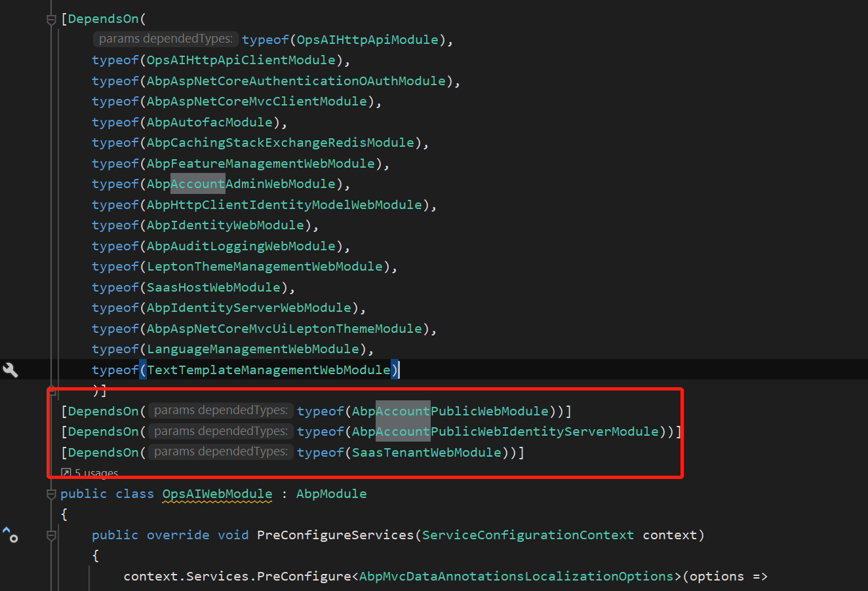This screenshot has height=591, width=868.
Task: Click the PreConfigureServices method name
Action: point(336,535)
